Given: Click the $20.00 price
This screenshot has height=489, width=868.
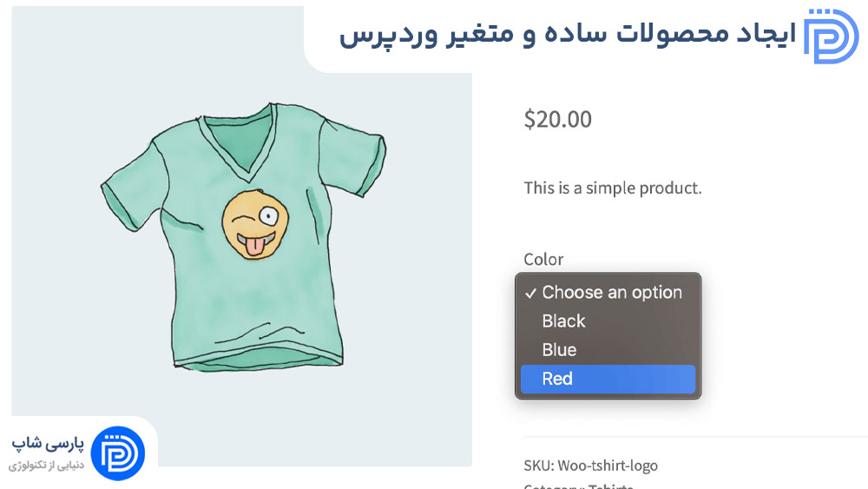Looking at the screenshot, I should click(558, 119).
